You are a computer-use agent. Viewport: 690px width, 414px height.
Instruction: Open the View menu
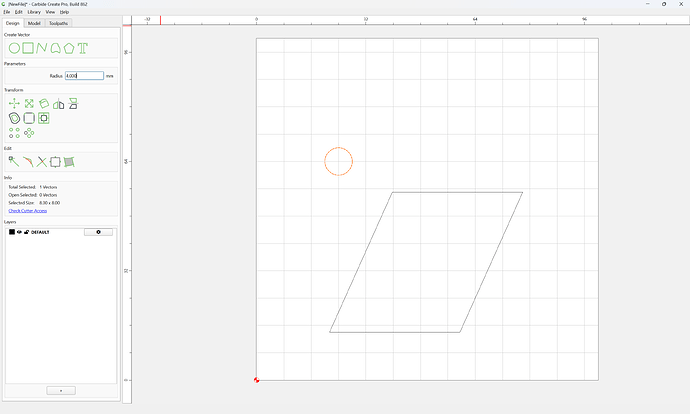(x=50, y=12)
